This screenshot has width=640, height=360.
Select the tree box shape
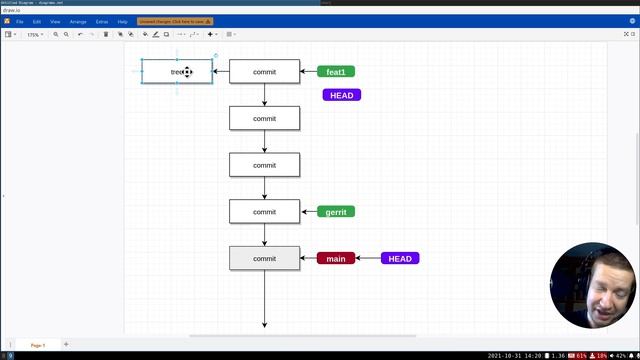177,71
